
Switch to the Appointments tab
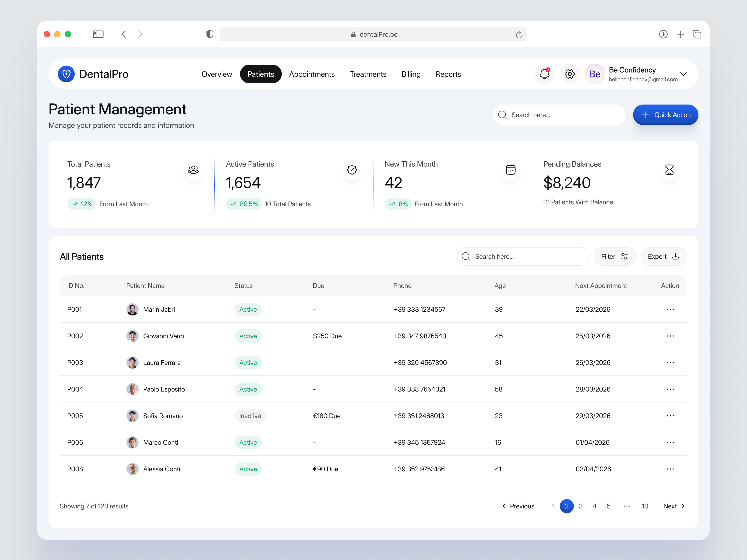pyautogui.click(x=312, y=74)
